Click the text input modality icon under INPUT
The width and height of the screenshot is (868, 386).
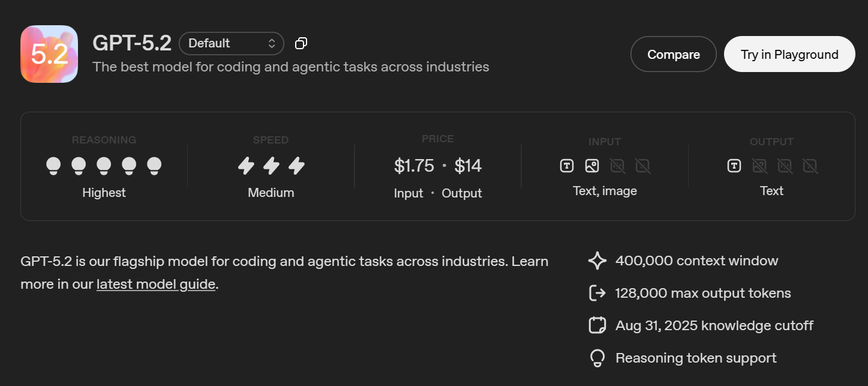[x=567, y=166]
